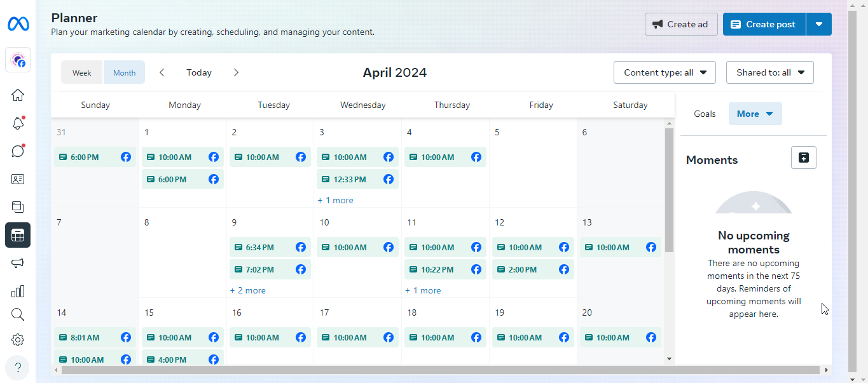Open Settings gear in sidebar
868x383 pixels.
coord(18,340)
